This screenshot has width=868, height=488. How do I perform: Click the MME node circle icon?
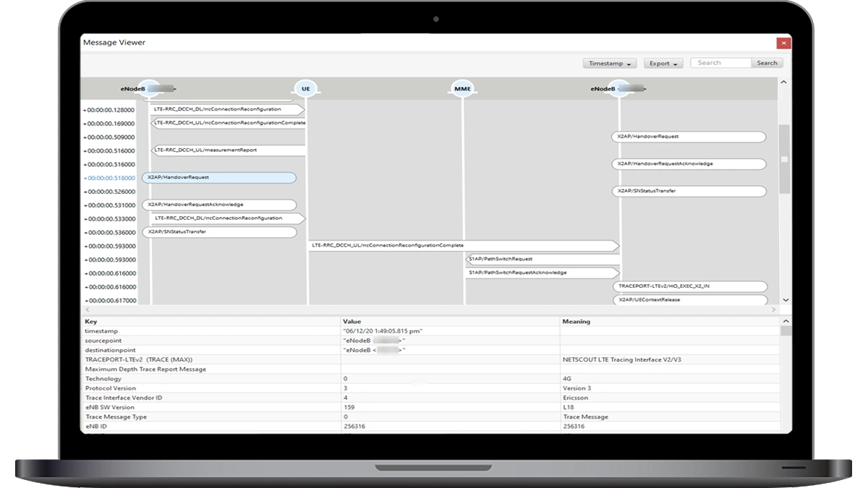462,89
